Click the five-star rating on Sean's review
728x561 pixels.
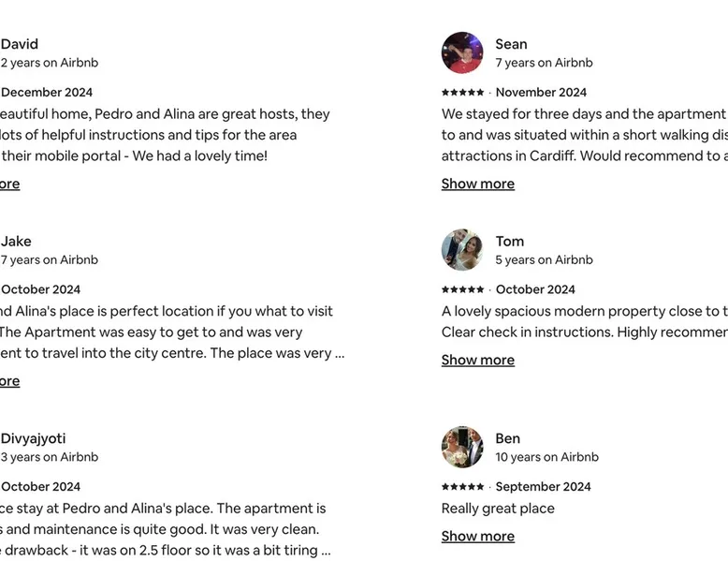click(x=463, y=93)
